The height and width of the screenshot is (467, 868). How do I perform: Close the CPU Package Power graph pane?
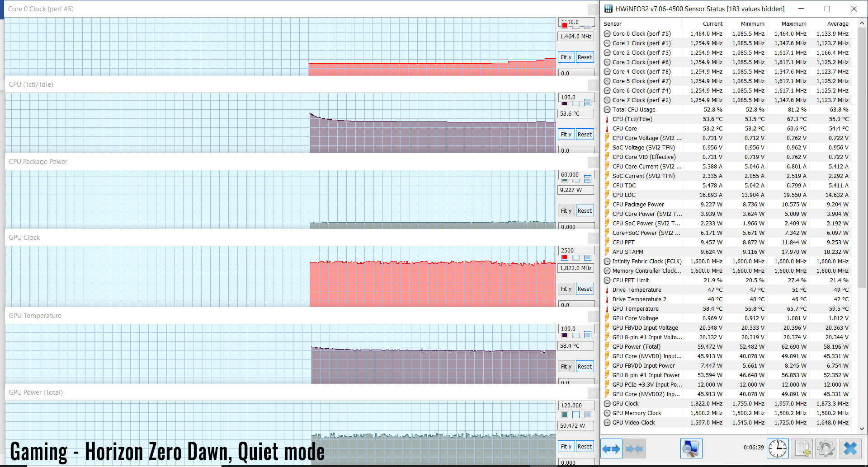(x=593, y=162)
